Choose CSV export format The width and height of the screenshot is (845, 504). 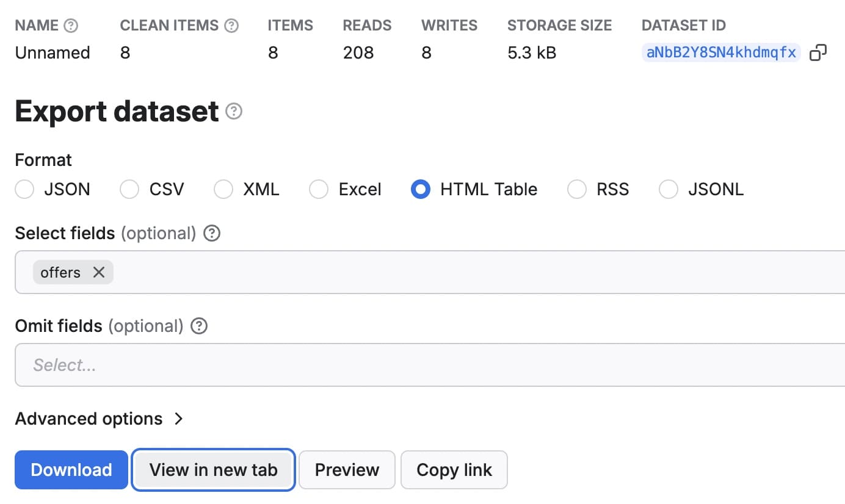(x=129, y=190)
